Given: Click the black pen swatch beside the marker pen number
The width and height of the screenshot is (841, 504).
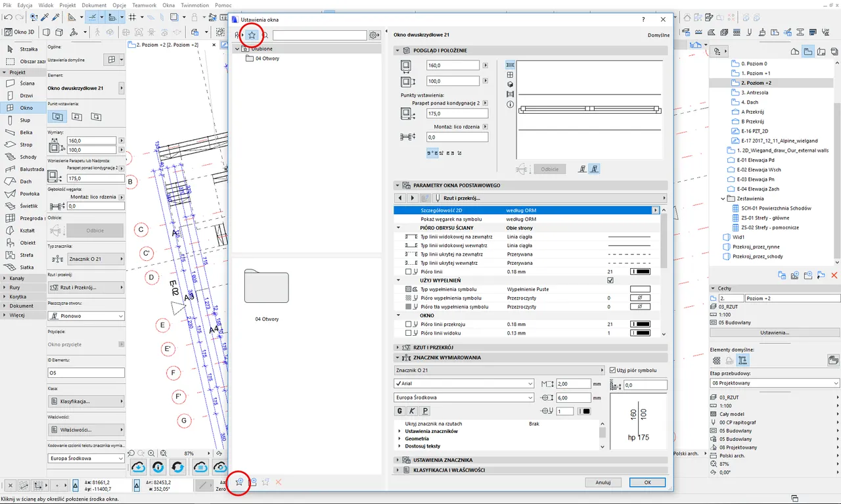Looking at the screenshot, I should (585, 411).
